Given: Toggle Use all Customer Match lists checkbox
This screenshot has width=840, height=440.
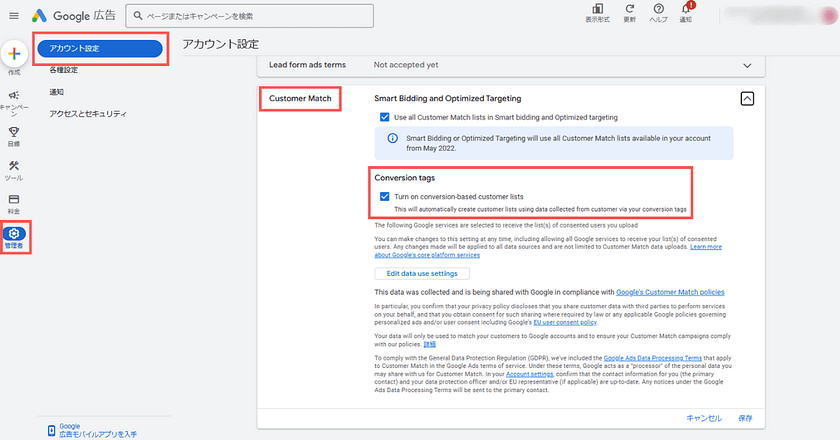Looking at the screenshot, I should click(385, 117).
